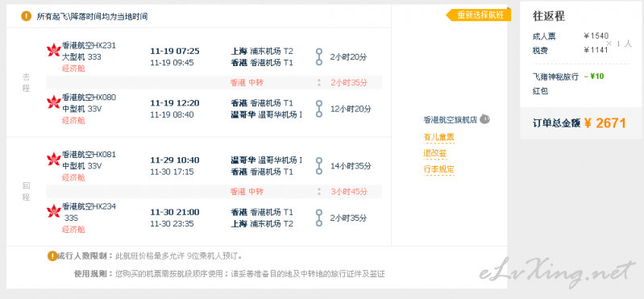This screenshot has height=299, width=644.
Task: Expand the return 香港 中转 3小时45分 row
Action: click(214, 192)
